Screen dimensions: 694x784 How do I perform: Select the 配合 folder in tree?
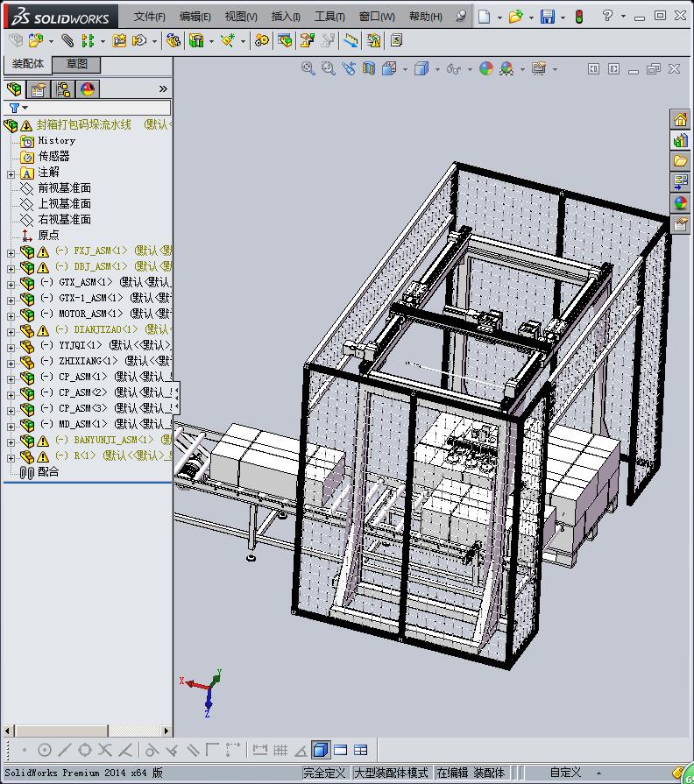tap(48, 471)
